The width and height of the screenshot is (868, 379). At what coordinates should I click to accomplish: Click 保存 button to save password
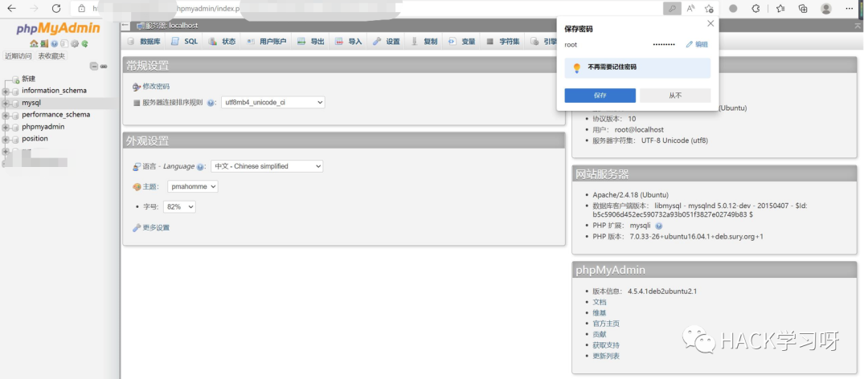click(x=600, y=96)
